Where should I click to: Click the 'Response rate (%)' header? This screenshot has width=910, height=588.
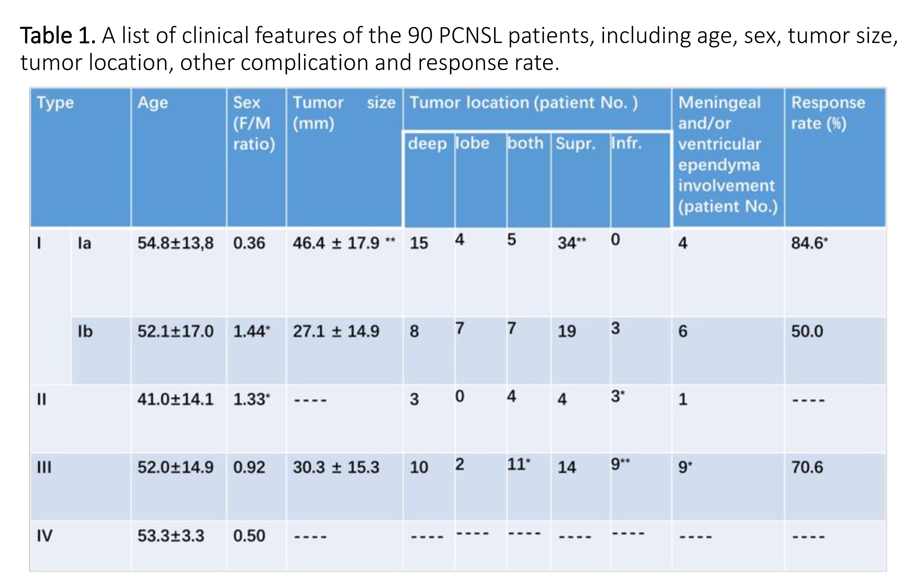click(x=828, y=113)
